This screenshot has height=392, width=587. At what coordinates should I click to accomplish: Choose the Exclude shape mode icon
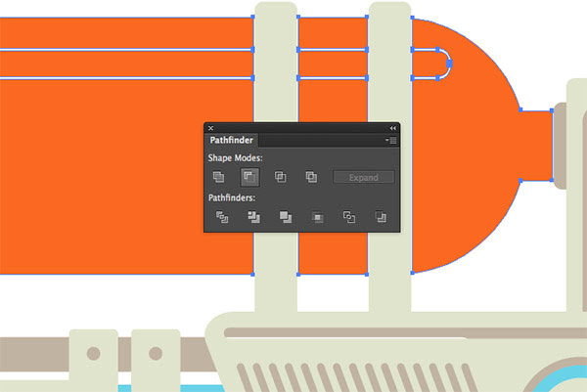pos(311,177)
